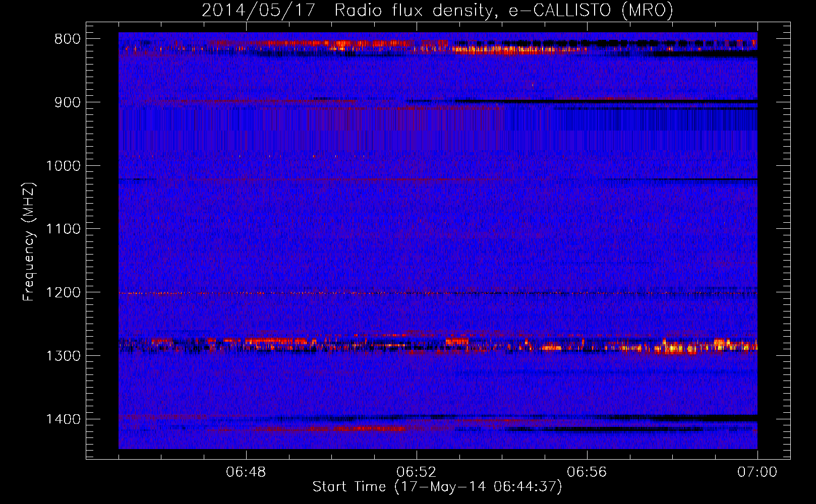The image size is (816, 504).
Task: Click the plot title "Radio flux density, e-CALLISTO (MRO)"
Action: point(503,10)
